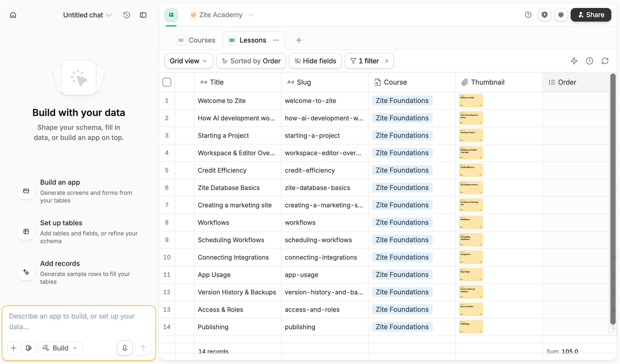Select the 'credit-efficiency' slug cell
The image size is (620, 364).
pyautogui.click(x=325, y=170)
